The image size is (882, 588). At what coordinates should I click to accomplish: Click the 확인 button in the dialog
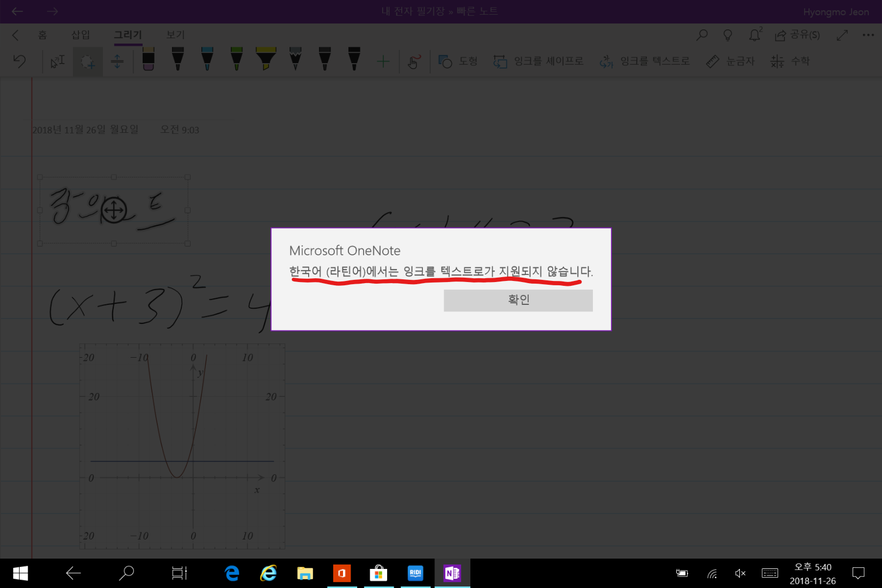[518, 300]
